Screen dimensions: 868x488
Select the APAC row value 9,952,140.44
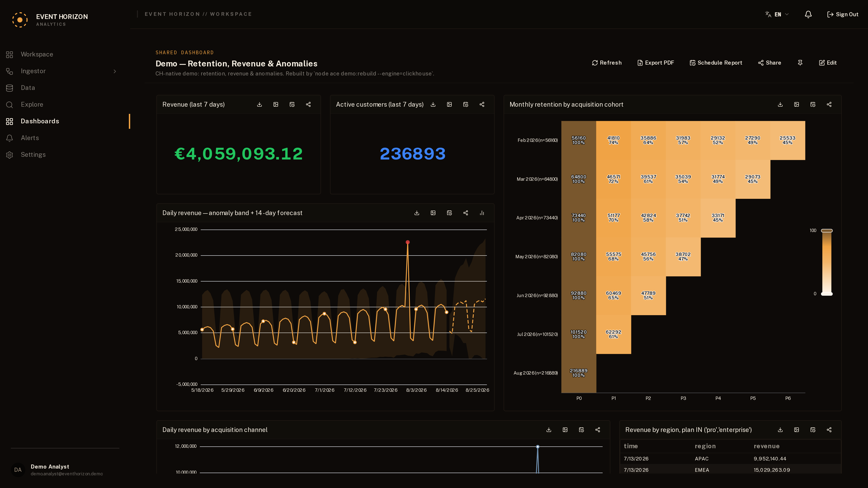click(770, 459)
